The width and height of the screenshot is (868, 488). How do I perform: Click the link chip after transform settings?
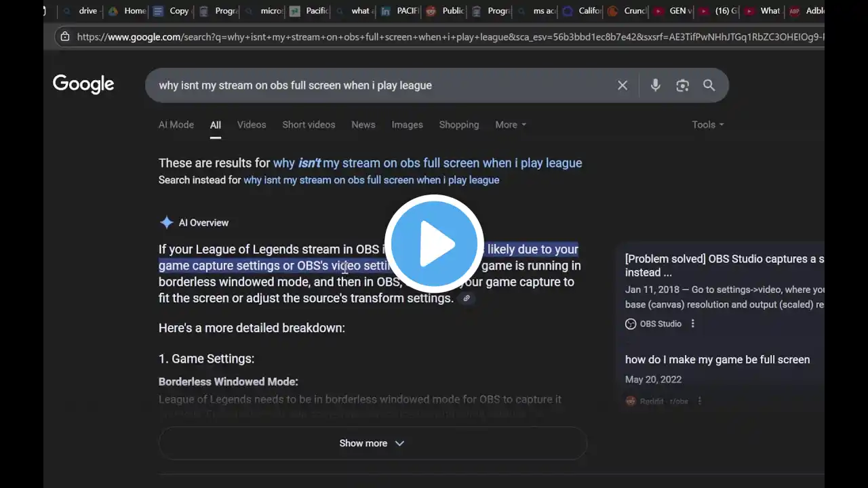(x=467, y=298)
